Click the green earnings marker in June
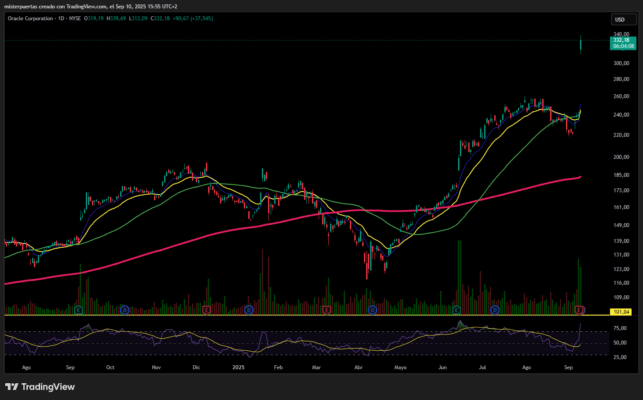Screen dimensions: 643x400 [x=456, y=310]
